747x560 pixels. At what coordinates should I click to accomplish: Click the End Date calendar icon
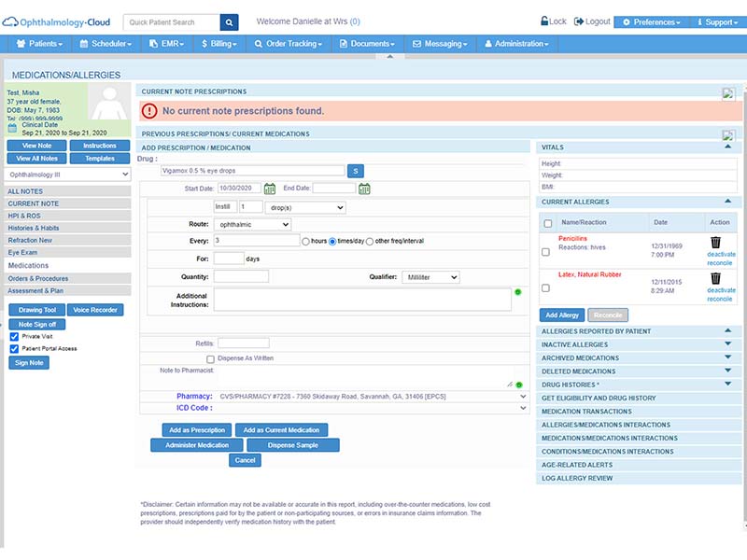[364, 189]
